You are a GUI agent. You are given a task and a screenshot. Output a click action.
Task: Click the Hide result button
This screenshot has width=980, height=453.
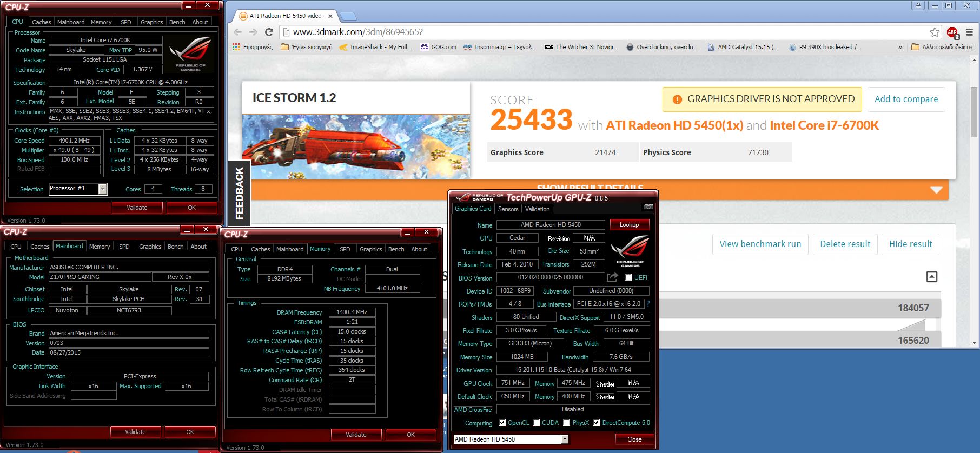pyautogui.click(x=910, y=244)
